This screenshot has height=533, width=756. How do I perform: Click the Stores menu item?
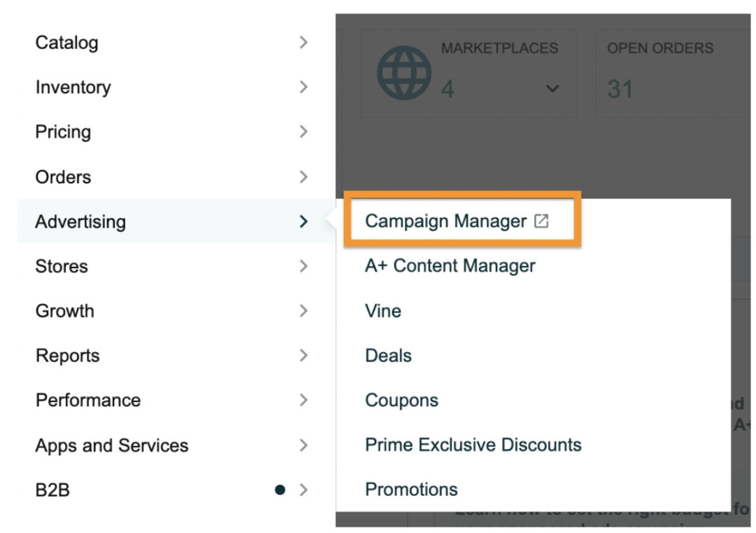(62, 267)
